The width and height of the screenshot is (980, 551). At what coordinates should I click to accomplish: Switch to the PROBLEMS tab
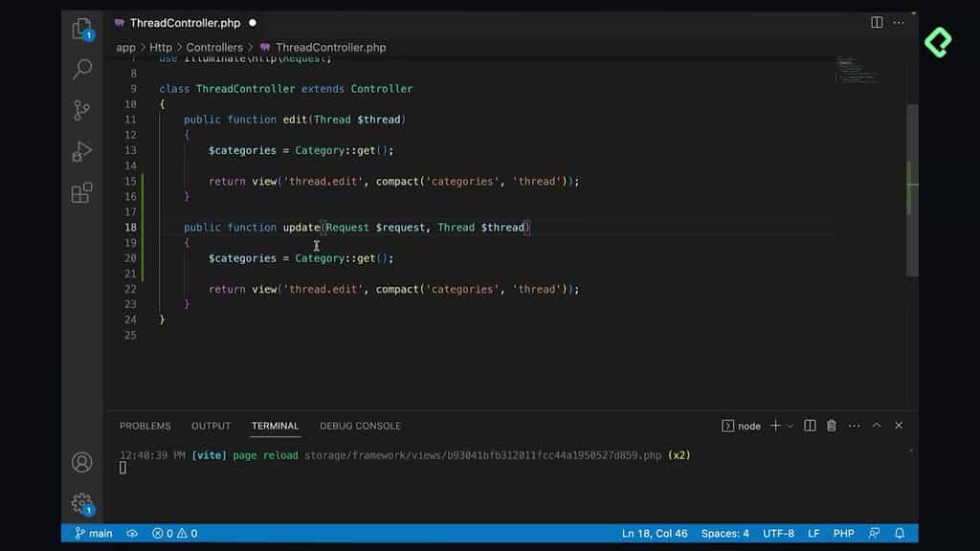145,426
